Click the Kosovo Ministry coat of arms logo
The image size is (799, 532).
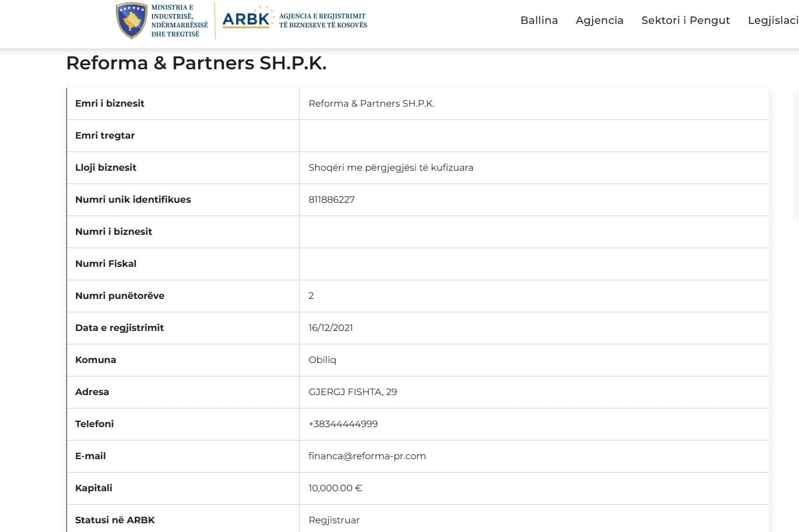[x=131, y=20]
